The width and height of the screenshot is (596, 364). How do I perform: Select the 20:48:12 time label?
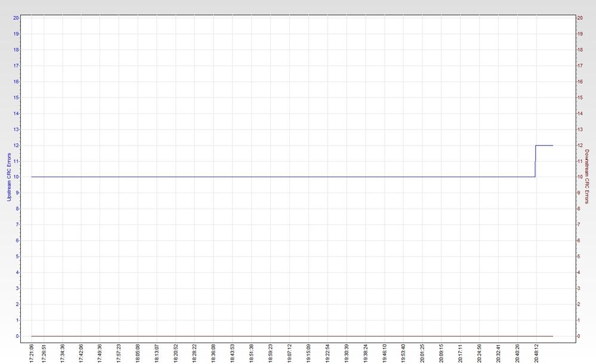coord(536,354)
